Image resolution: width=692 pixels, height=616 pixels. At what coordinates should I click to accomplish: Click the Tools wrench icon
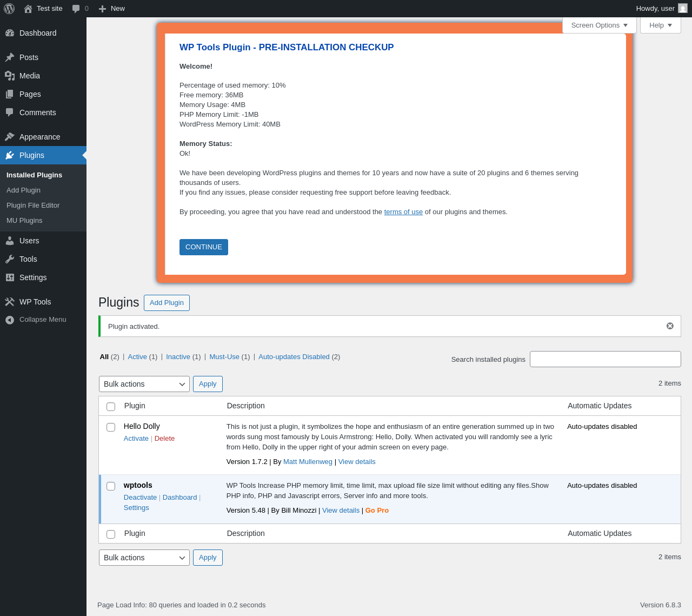click(x=10, y=259)
